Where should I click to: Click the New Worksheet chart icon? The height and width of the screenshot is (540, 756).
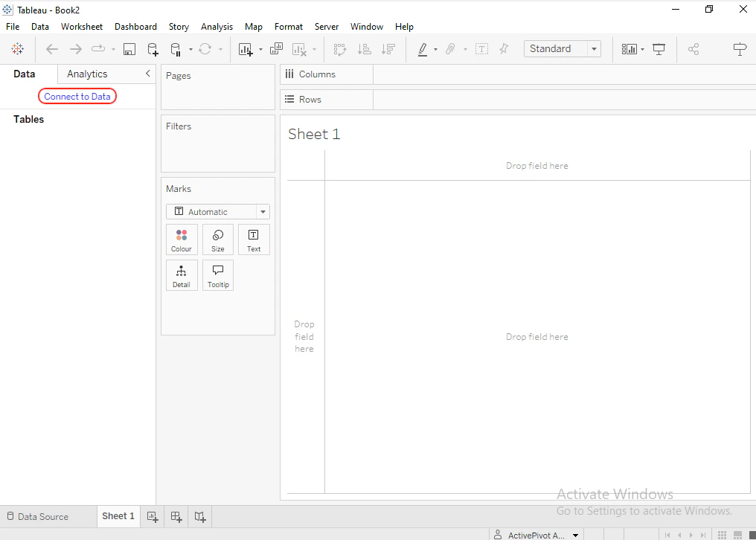point(246,49)
